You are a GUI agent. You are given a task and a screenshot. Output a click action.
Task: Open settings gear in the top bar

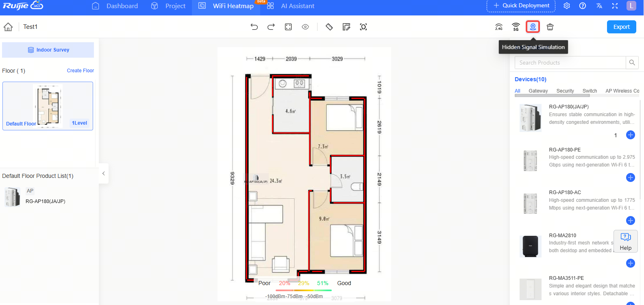pyautogui.click(x=567, y=6)
